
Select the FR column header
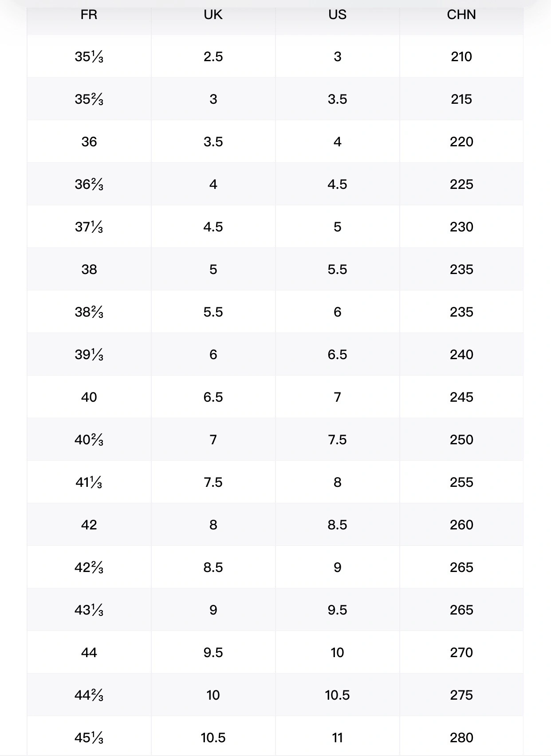[x=89, y=15]
